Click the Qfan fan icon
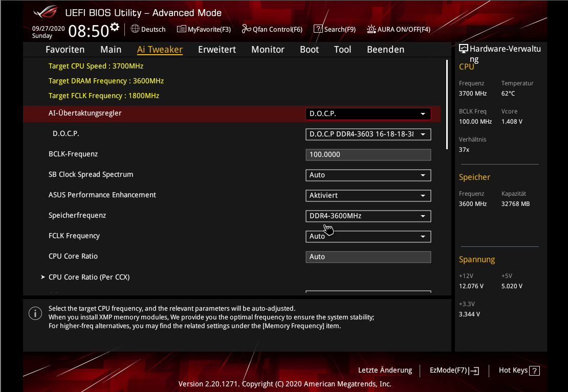Viewport: 568px width, 392px height. [x=246, y=29]
